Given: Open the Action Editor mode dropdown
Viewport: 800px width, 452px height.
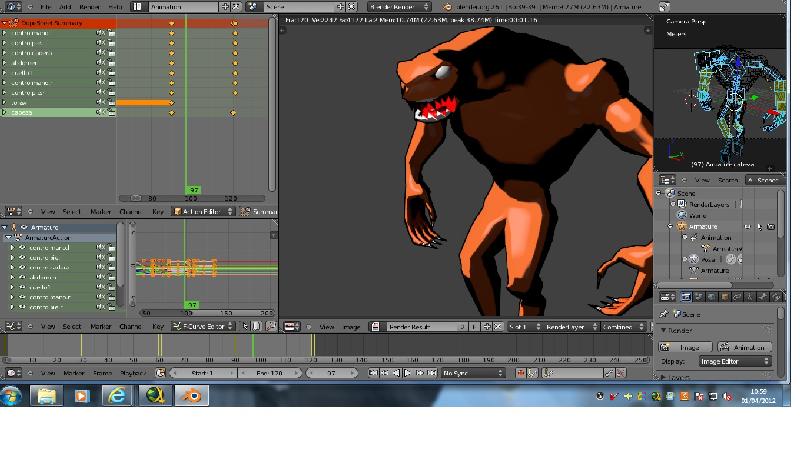Looking at the screenshot, I should click(x=203, y=211).
